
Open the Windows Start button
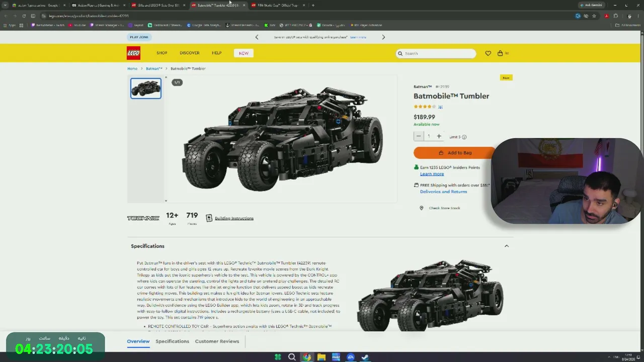pos(278,357)
